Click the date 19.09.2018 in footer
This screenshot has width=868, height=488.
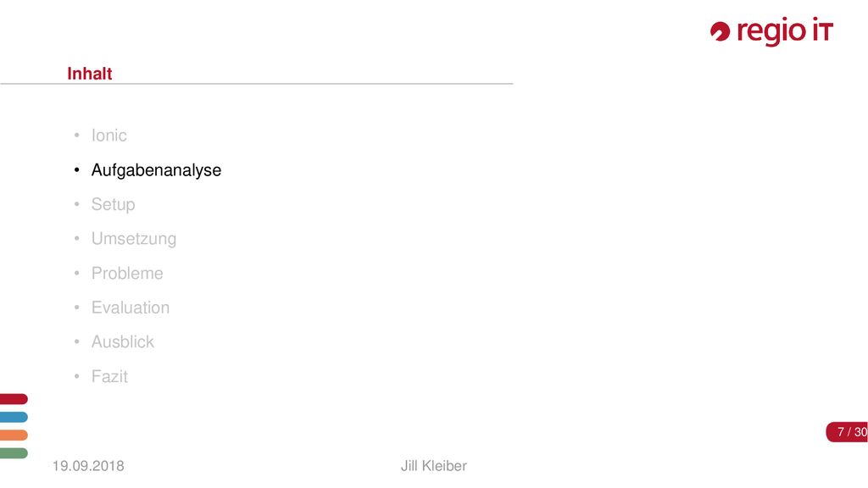coord(88,466)
